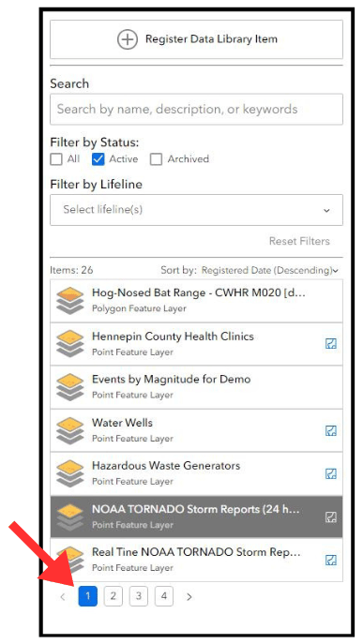This screenshot has width=363, height=644.
Task: Go to page 3
Action: (139, 596)
